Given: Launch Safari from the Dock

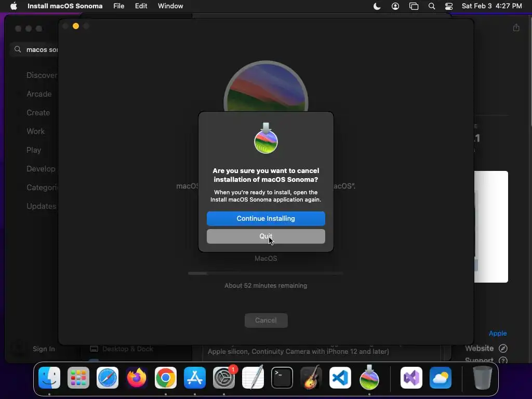Looking at the screenshot, I should pos(108,378).
